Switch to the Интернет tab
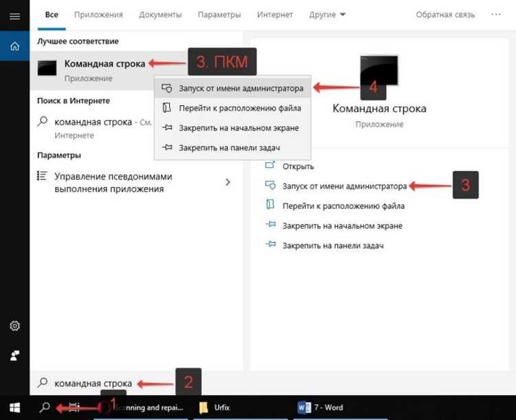The image size is (516, 420). point(275,15)
